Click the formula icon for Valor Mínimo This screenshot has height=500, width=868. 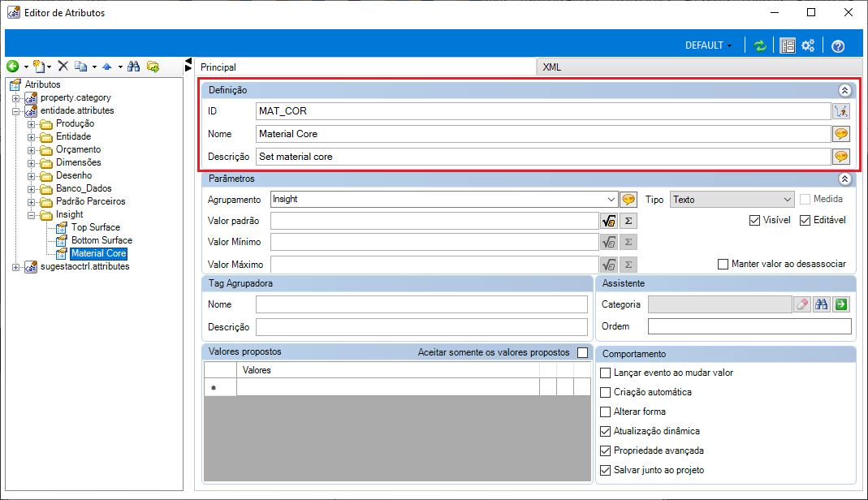coord(609,242)
